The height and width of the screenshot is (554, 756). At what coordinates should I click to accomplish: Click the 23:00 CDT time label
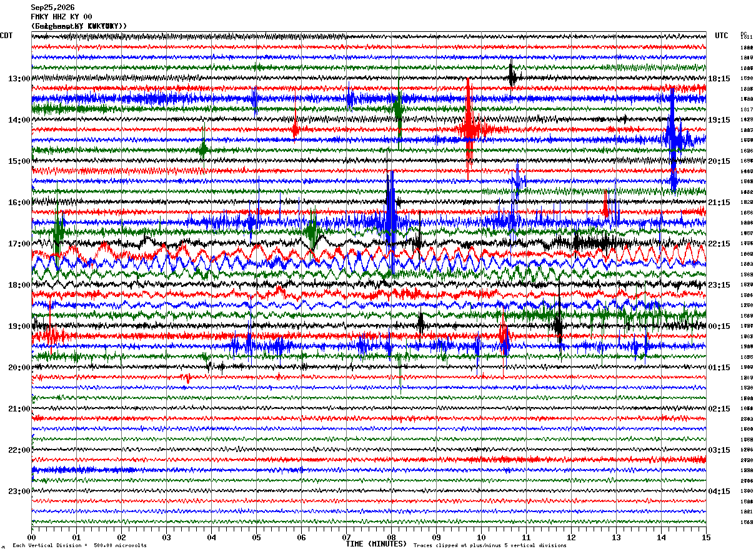[x=19, y=491]
